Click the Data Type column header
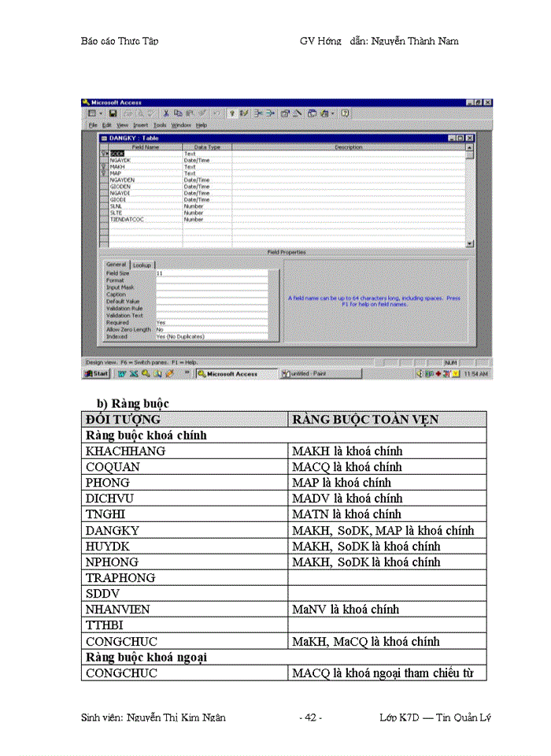The image size is (551, 756). [207, 147]
